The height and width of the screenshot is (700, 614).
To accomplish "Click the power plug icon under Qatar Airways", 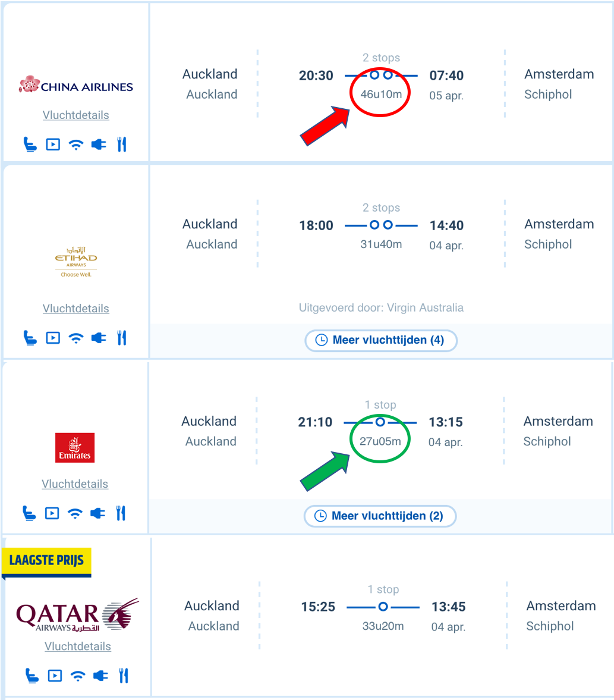I will 100,676.
